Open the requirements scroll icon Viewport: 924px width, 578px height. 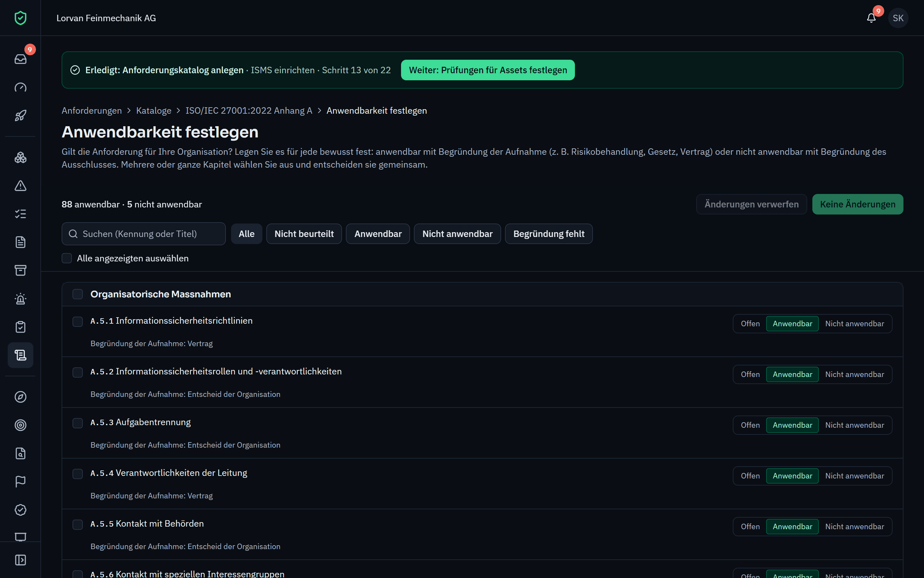tap(20, 355)
